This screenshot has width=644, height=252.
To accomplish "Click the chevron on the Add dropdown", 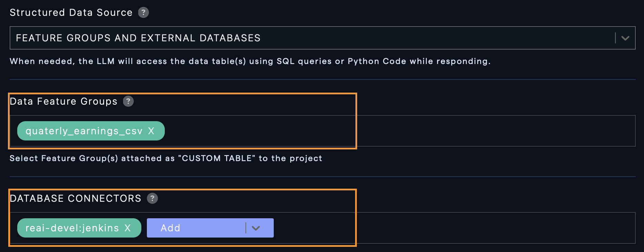I will (x=256, y=228).
